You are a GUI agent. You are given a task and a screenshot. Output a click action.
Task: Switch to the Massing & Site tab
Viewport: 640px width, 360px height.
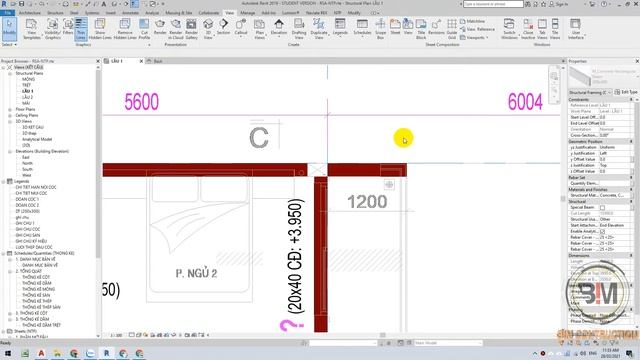click(x=178, y=13)
